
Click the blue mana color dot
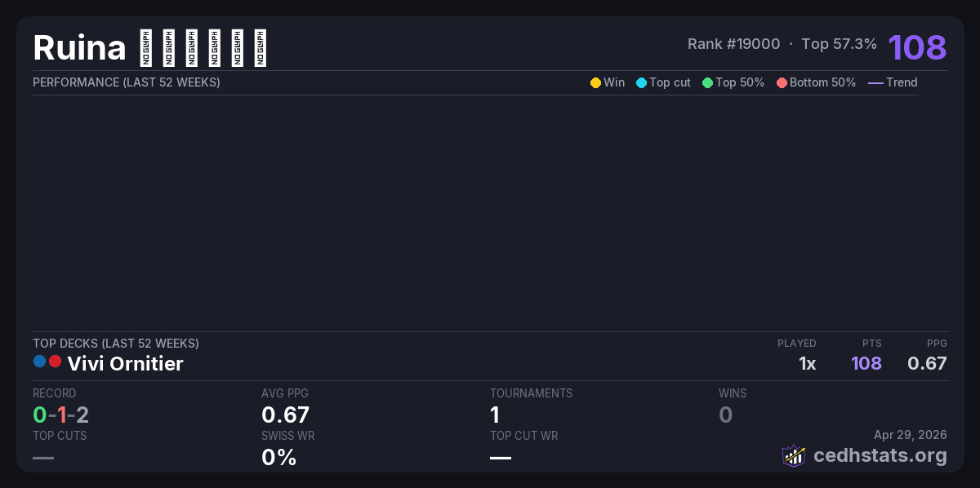(x=39, y=361)
